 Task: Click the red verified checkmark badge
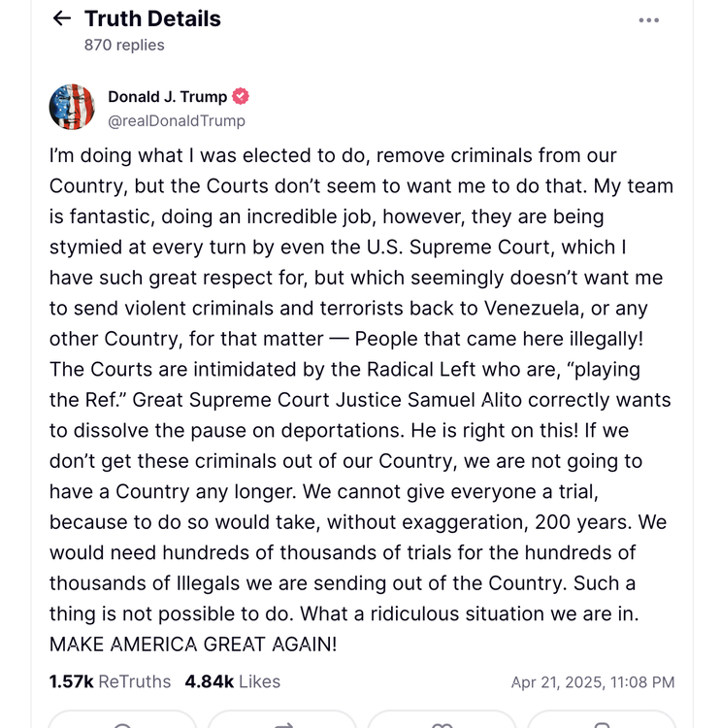[240, 96]
